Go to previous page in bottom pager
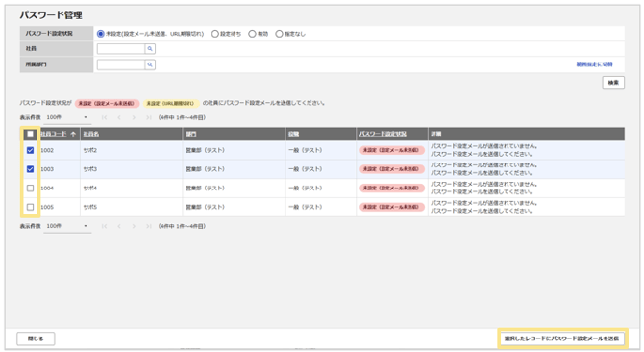Image resolution: width=644 pixels, height=352 pixels. pyautogui.click(x=119, y=226)
